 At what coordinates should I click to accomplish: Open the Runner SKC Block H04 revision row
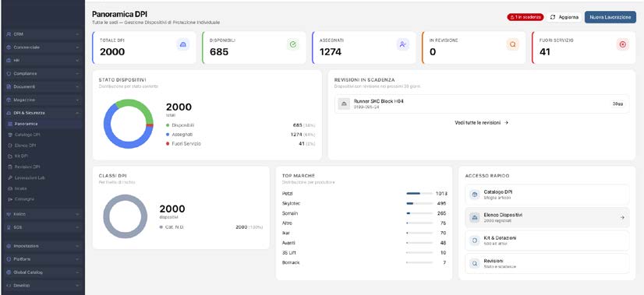(x=481, y=104)
